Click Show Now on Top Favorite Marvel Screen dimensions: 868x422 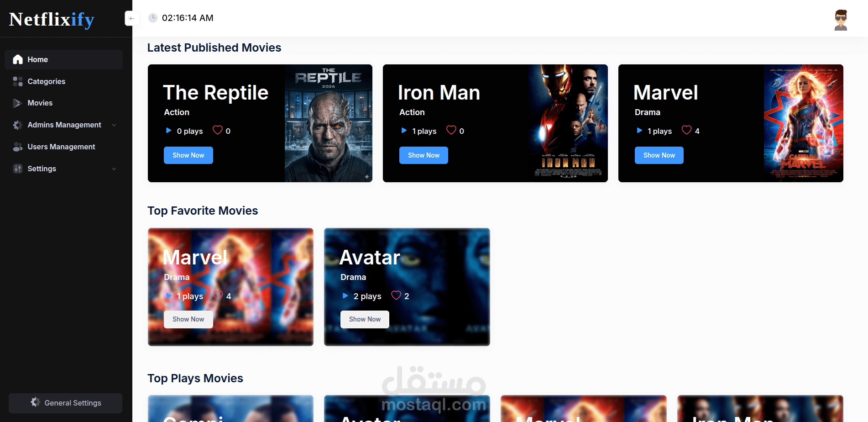pos(188,319)
